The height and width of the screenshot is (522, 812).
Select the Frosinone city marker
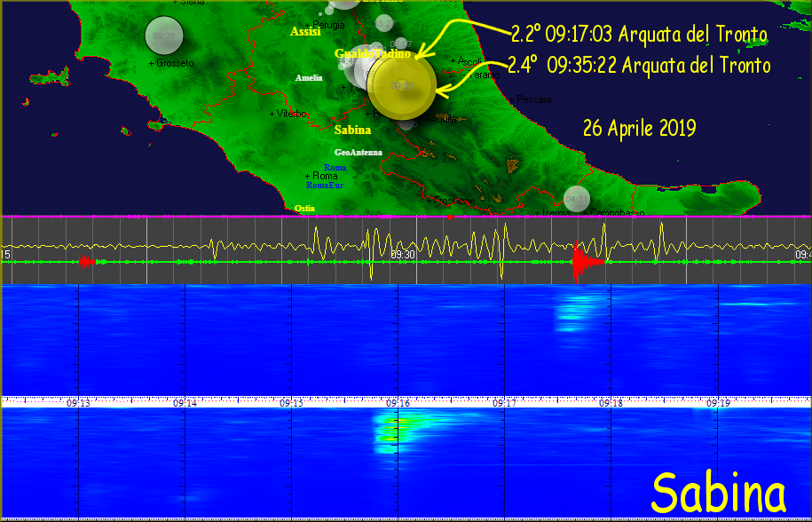coord(451,201)
